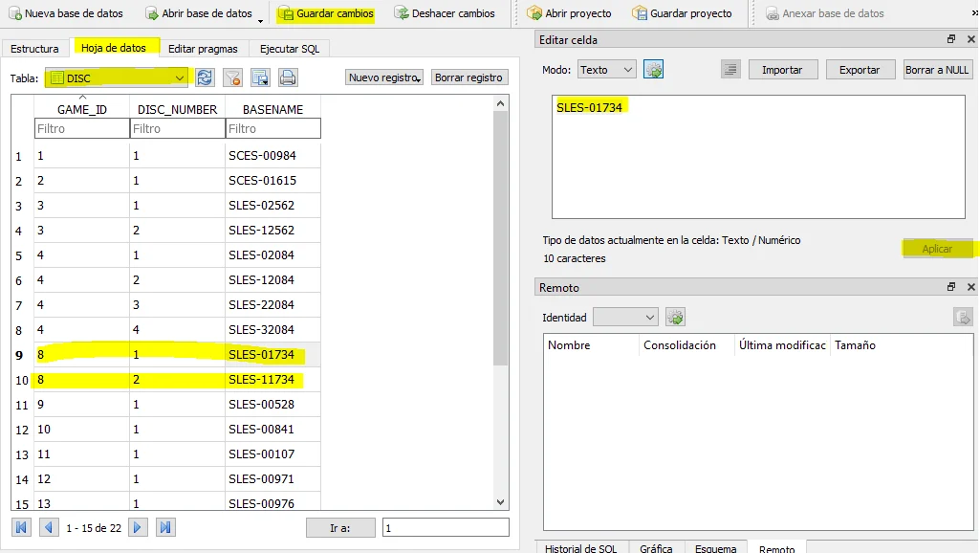Viewport: 980px width, 553px height.
Task: Click the save table view icon
Action: tap(260, 77)
